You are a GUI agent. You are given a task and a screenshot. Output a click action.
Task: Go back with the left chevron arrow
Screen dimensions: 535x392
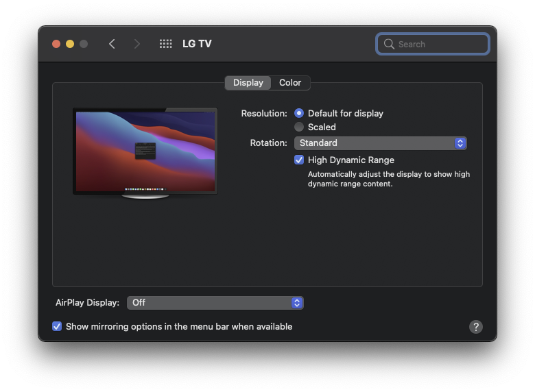(x=112, y=44)
